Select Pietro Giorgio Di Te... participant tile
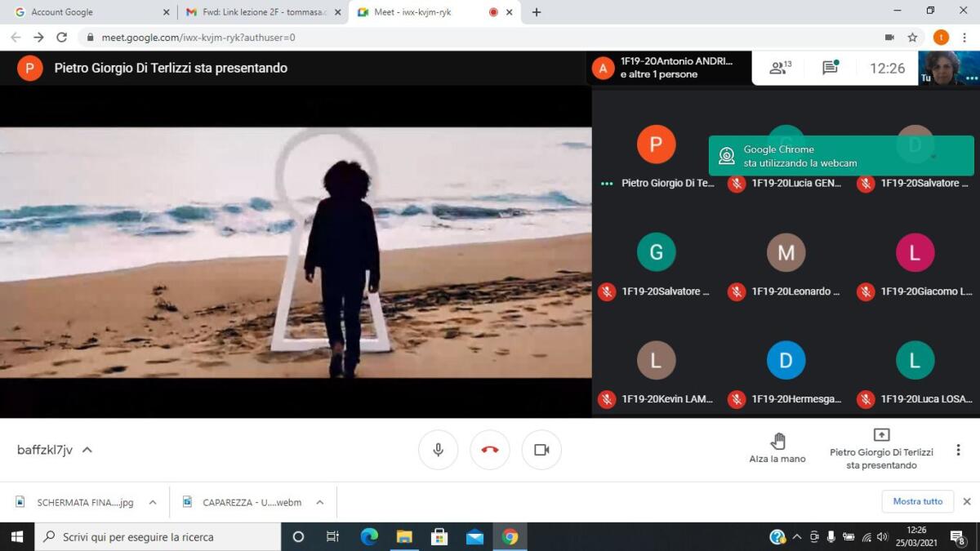The width and height of the screenshot is (980, 551). coord(657,158)
